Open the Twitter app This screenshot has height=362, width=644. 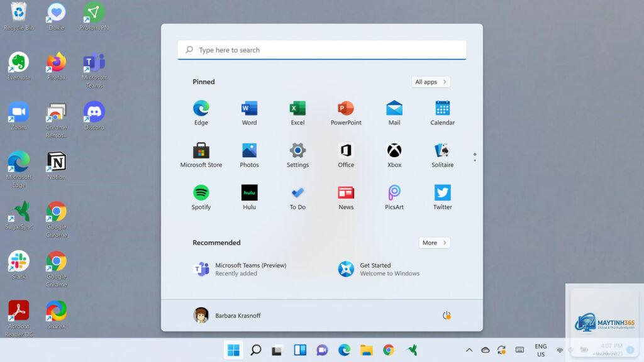pos(442,197)
